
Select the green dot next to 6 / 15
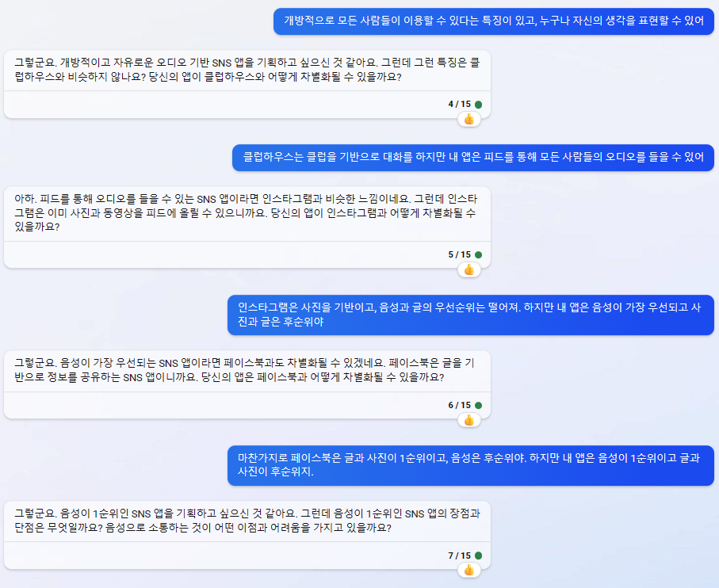[478, 405]
